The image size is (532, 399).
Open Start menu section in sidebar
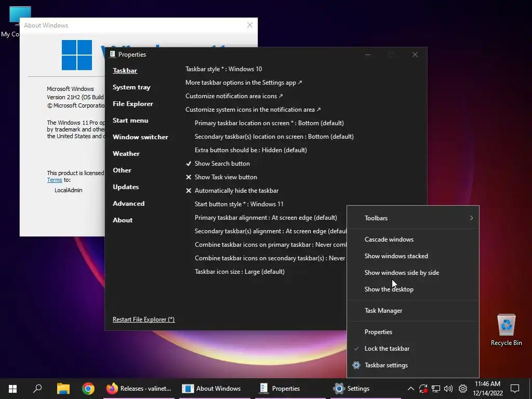(130, 121)
